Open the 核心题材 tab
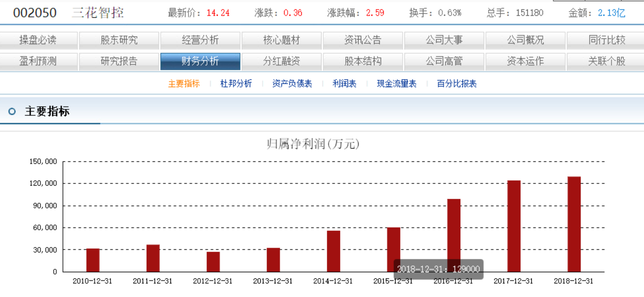The width and height of the screenshot is (644, 297). (282, 40)
